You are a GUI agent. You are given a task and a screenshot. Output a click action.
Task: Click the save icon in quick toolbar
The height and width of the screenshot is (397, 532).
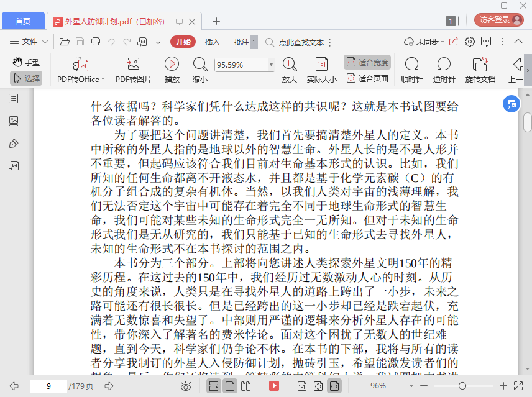[x=80, y=42]
